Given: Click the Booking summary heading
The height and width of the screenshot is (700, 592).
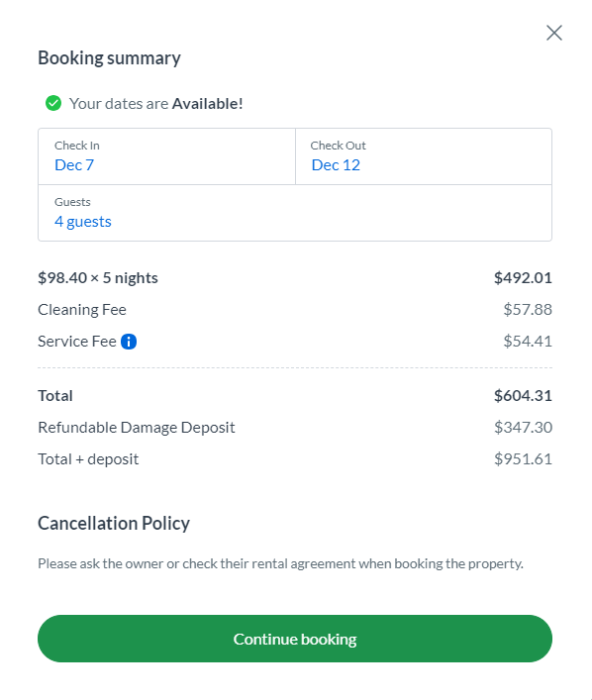Looking at the screenshot, I should [109, 58].
